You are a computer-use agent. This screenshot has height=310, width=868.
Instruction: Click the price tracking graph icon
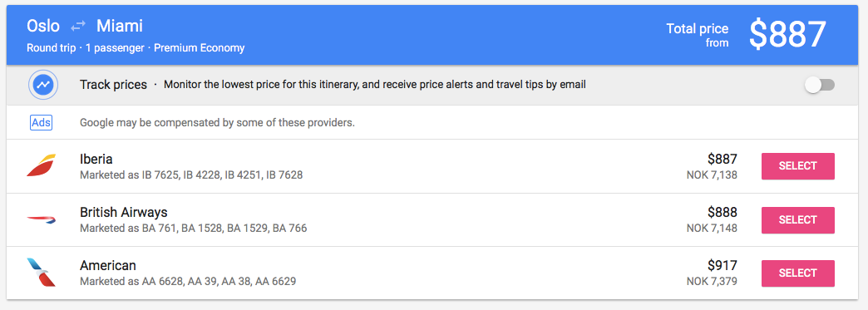point(42,86)
